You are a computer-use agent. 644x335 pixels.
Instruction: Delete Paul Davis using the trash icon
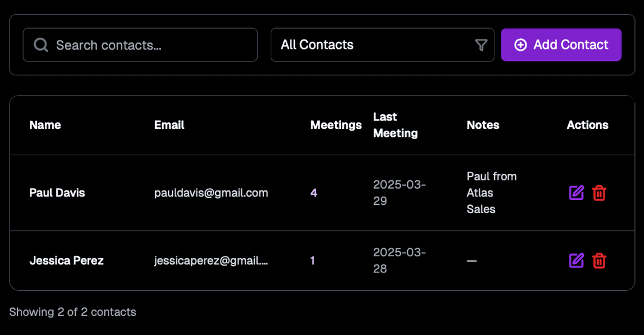click(599, 193)
